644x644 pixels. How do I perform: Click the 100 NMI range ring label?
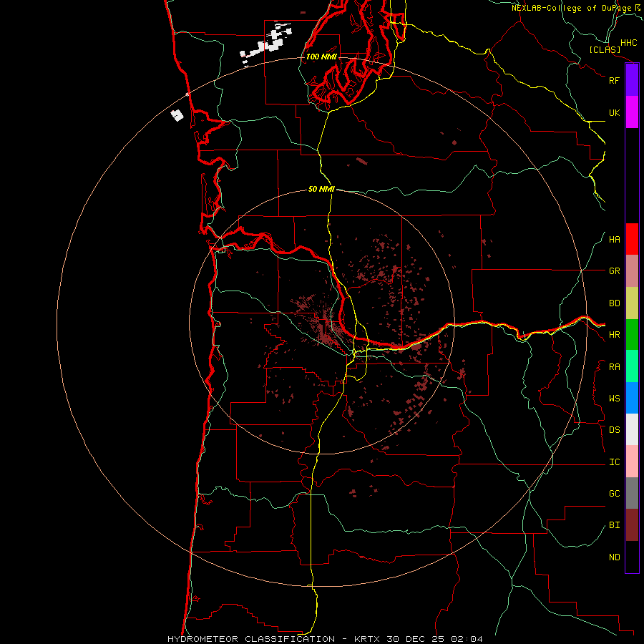tap(321, 57)
